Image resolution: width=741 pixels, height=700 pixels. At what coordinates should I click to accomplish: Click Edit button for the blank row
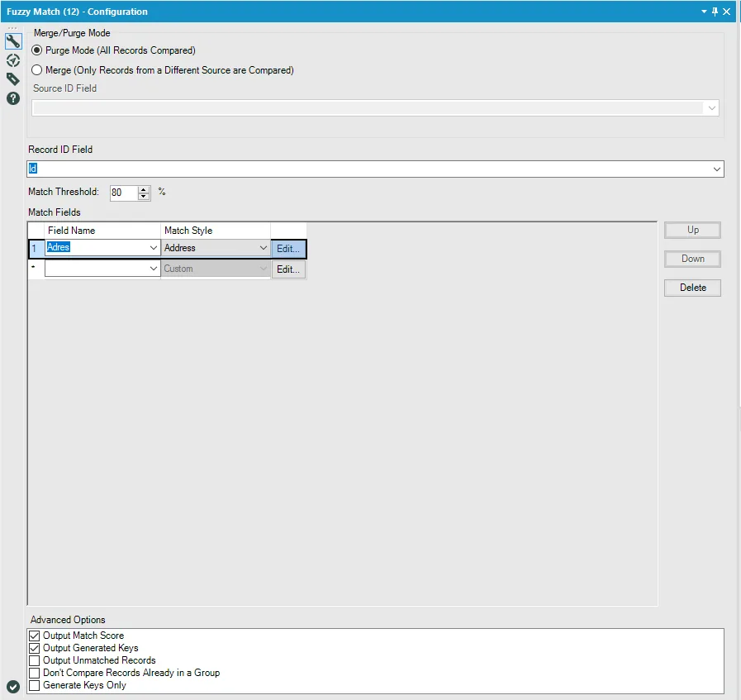(288, 269)
